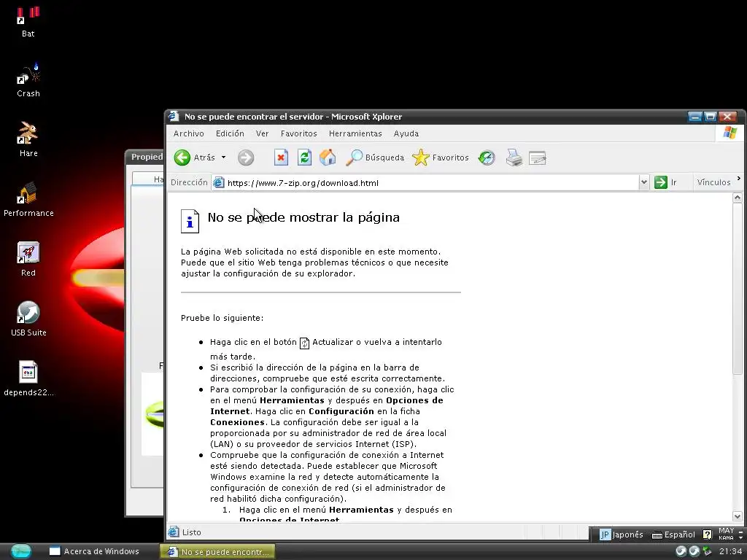Open the Herramientas menu
The width and height of the screenshot is (747, 560).
coord(355,134)
